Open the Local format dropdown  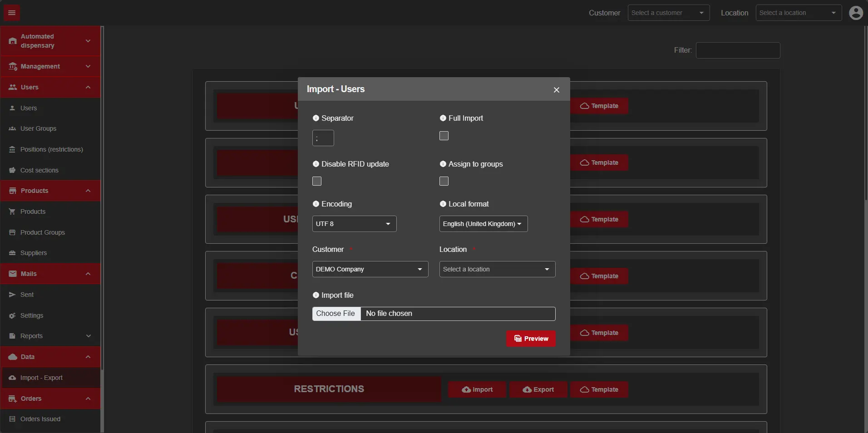coord(483,224)
